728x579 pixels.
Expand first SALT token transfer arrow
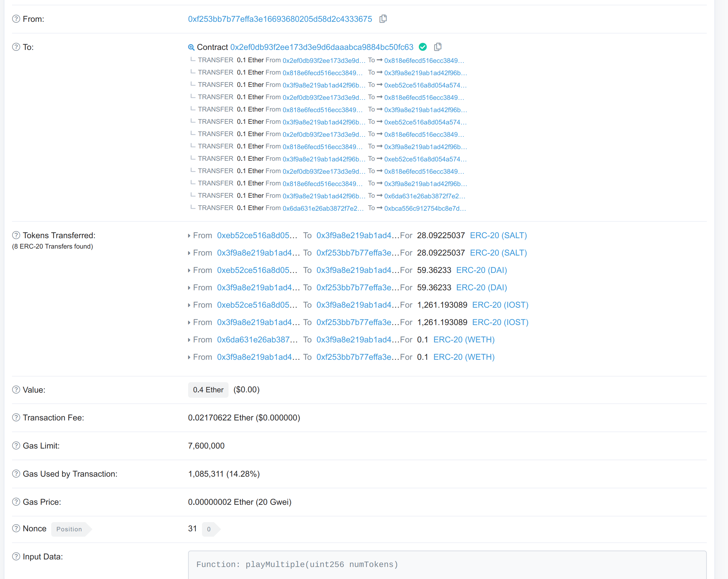point(189,236)
